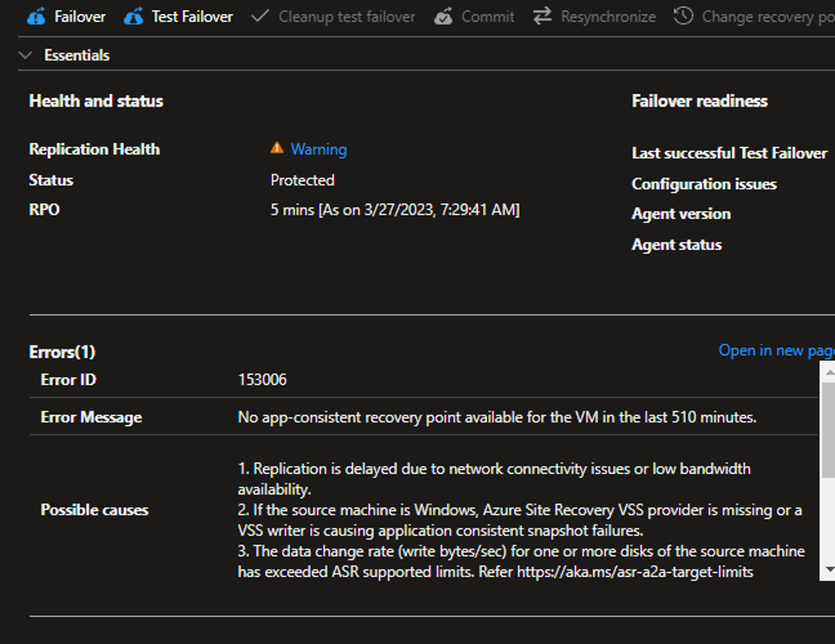835x644 pixels.
Task: Click the 'Protected' status value
Action: coord(302,180)
